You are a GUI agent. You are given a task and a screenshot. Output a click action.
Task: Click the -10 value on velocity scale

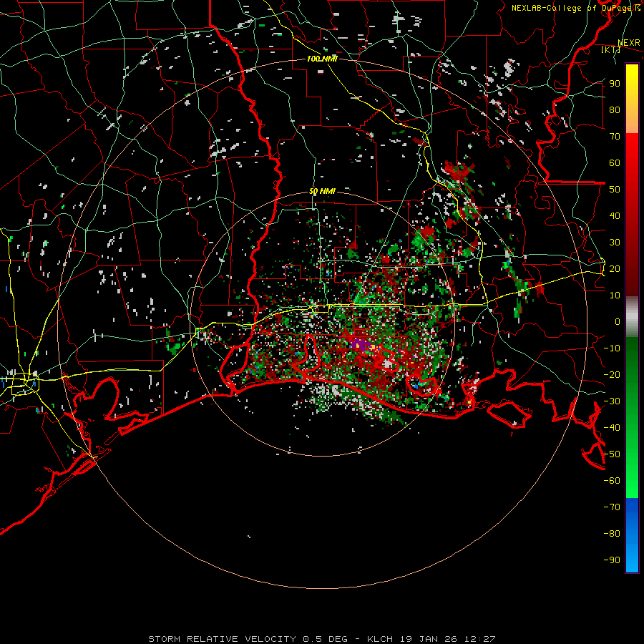[612, 348]
